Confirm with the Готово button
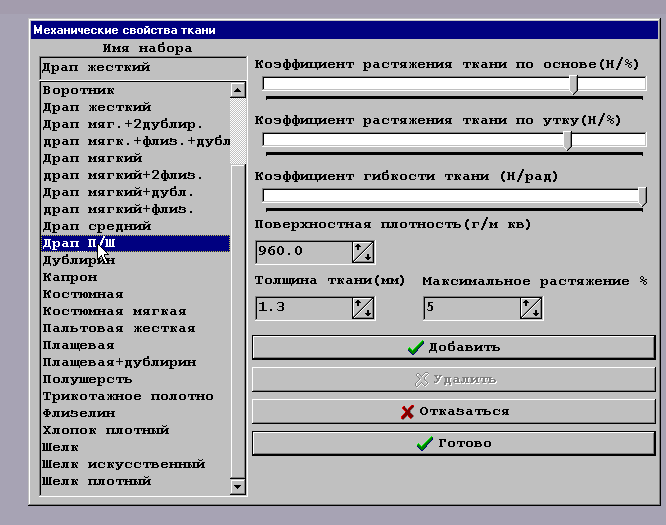Image resolution: width=666 pixels, height=525 pixels. coord(454,443)
